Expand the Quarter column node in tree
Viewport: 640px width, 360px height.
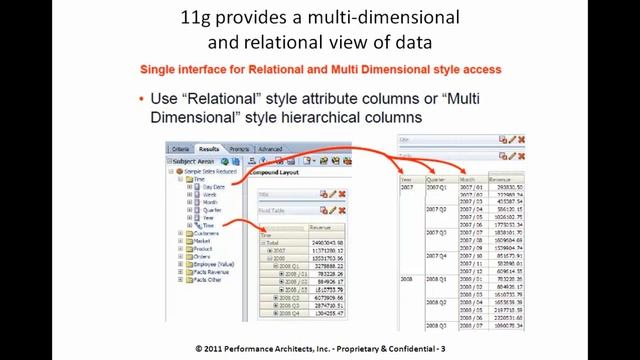pos(189,210)
